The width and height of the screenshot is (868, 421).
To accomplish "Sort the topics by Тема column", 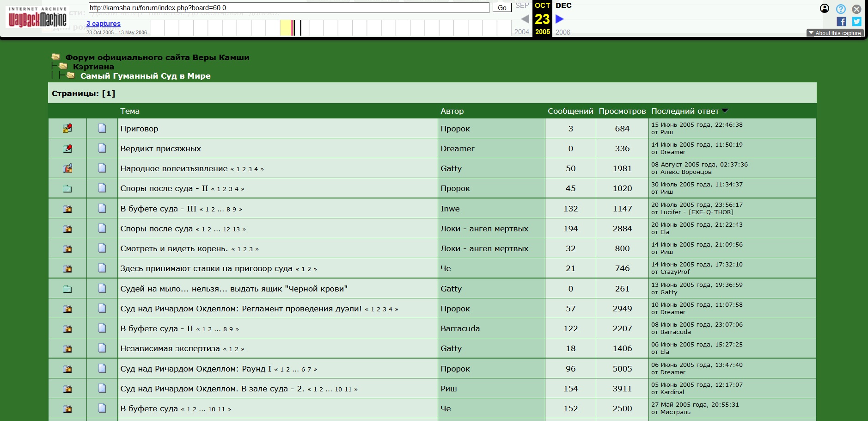I will 130,111.
